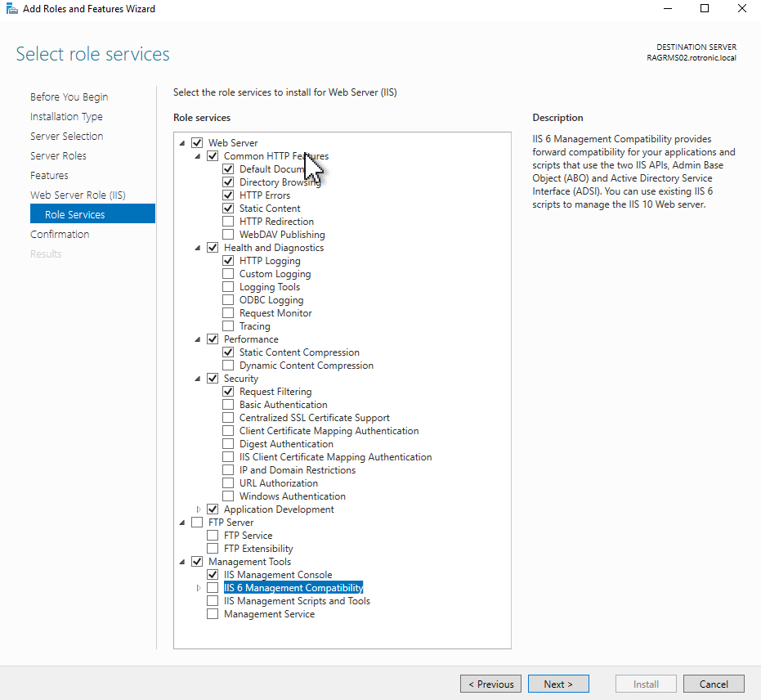
Task: Select Centralized SSL Certificate Support label
Action: coord(315,418)
